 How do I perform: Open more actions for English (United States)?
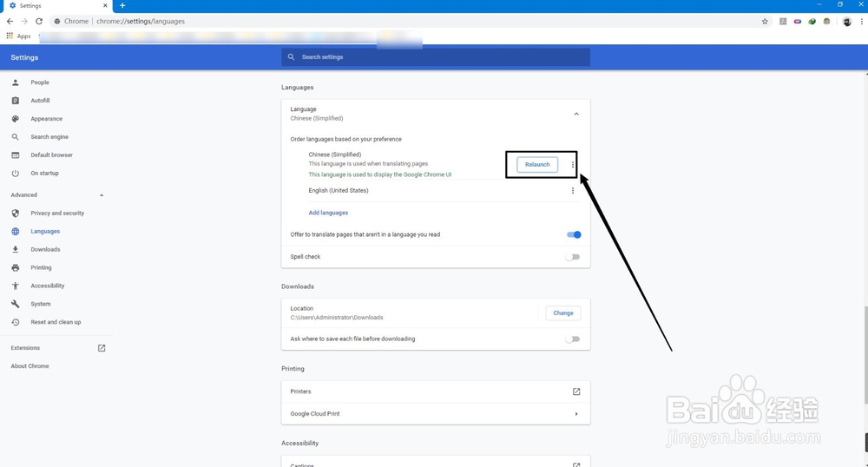(572, 190)
